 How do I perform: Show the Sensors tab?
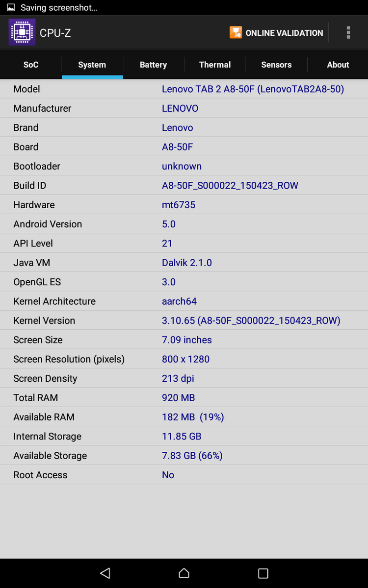(276, 65)
